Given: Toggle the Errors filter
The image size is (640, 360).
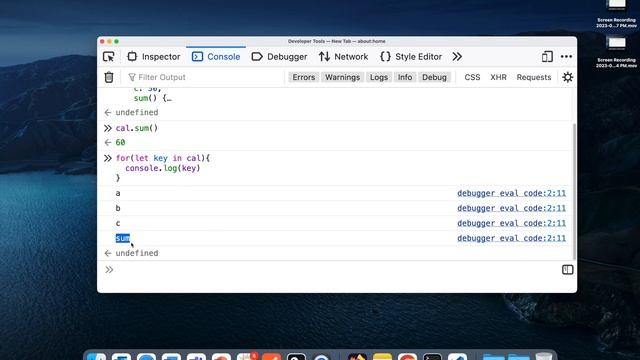Looking at the screenshot, I should (304, 77).
